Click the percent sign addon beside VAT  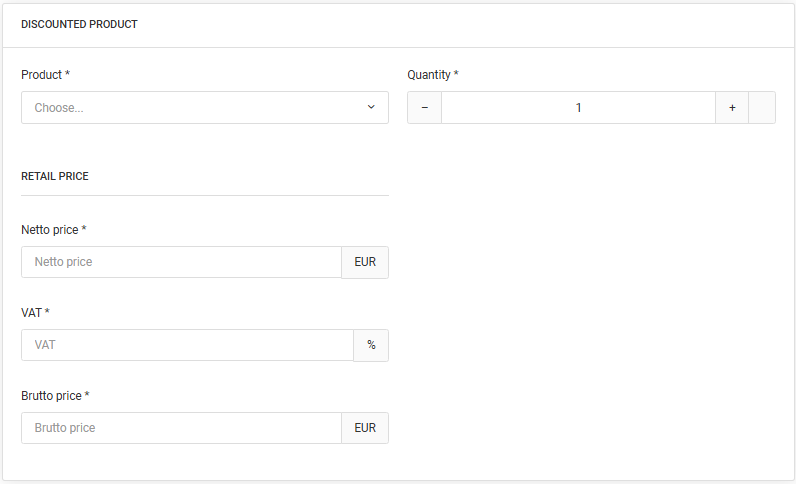coord(371,345)
